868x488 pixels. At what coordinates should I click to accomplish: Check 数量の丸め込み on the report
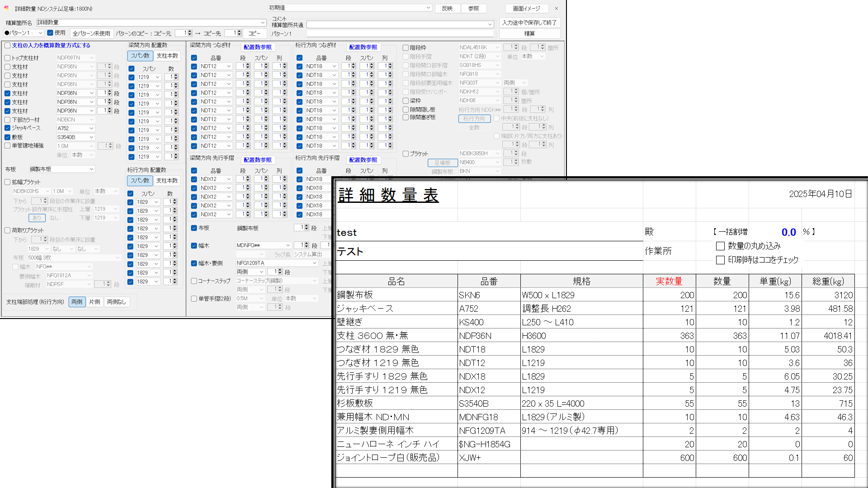coord(720,246)
